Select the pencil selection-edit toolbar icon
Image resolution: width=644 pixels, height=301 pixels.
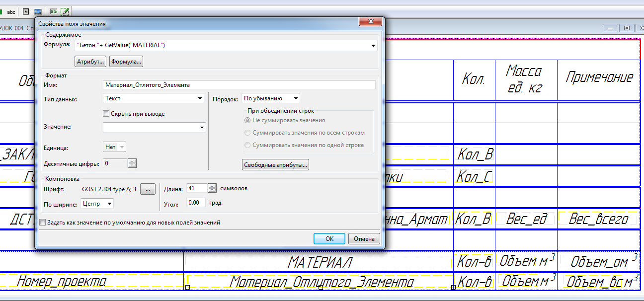coord(65,11)
